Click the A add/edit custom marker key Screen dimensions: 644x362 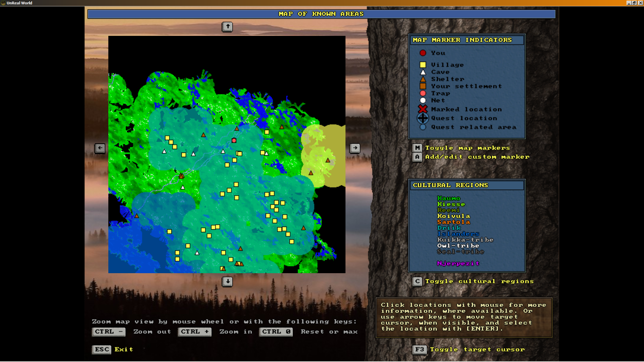click(417, 157)
